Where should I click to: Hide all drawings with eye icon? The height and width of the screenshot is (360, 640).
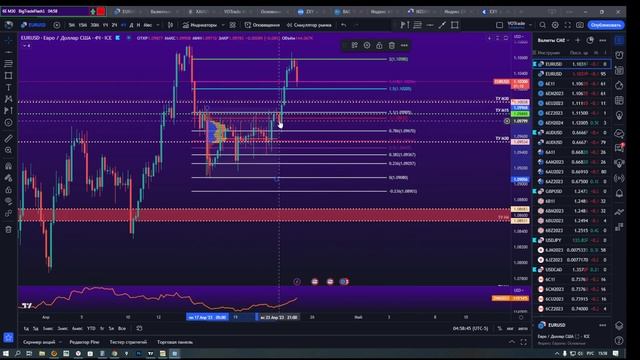(x=8, y=201)
